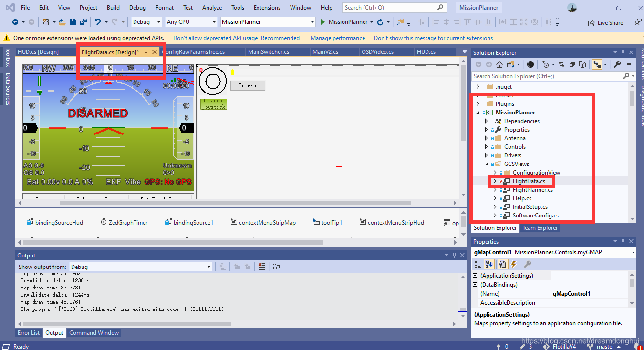Open the Build menu
Screen dimensions: 644x350
coord(113,8)
